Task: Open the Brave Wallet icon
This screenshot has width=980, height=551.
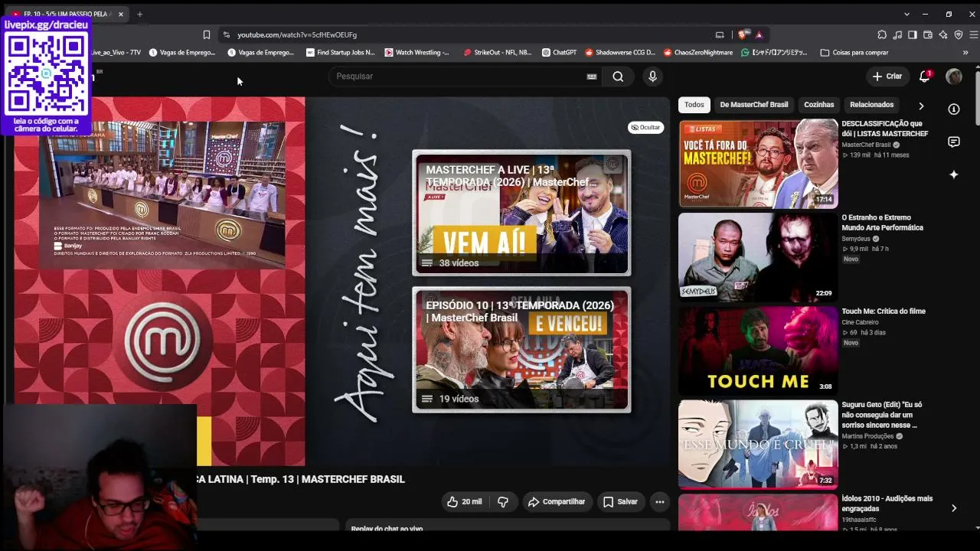Action: click(x=928, y=34)
